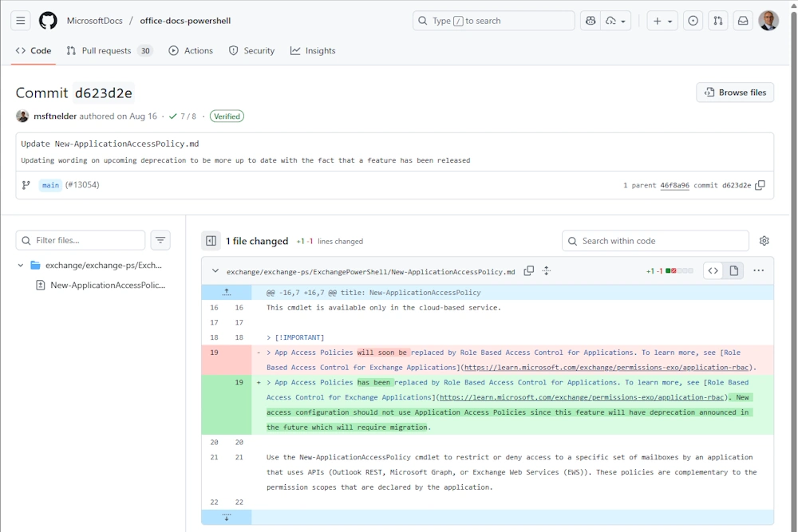
Task: Open the notifications inbox icon
Action: [x=743, y=21]
